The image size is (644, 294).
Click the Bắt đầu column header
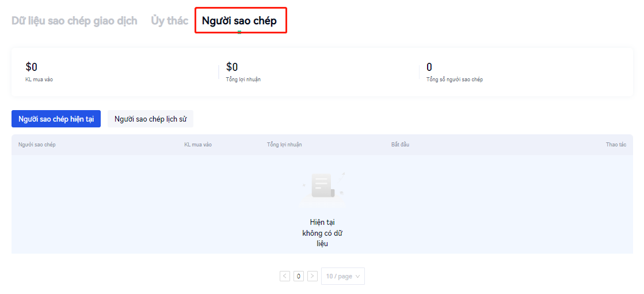tap(400, 144)
